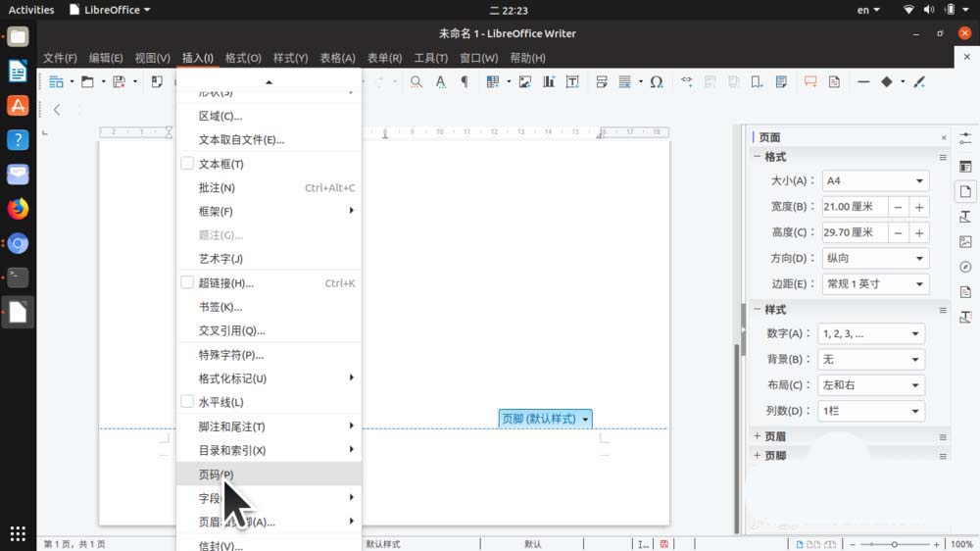The height and width of the screenshot is (551, 980).
Task: Open the Gallery icon in sidebar
Action: (965, 241)
